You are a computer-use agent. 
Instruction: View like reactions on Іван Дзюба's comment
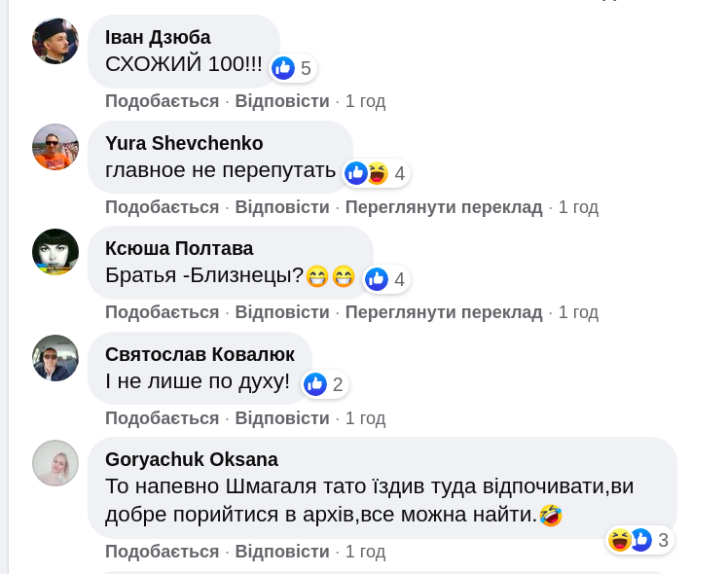[x=293, y=68]
